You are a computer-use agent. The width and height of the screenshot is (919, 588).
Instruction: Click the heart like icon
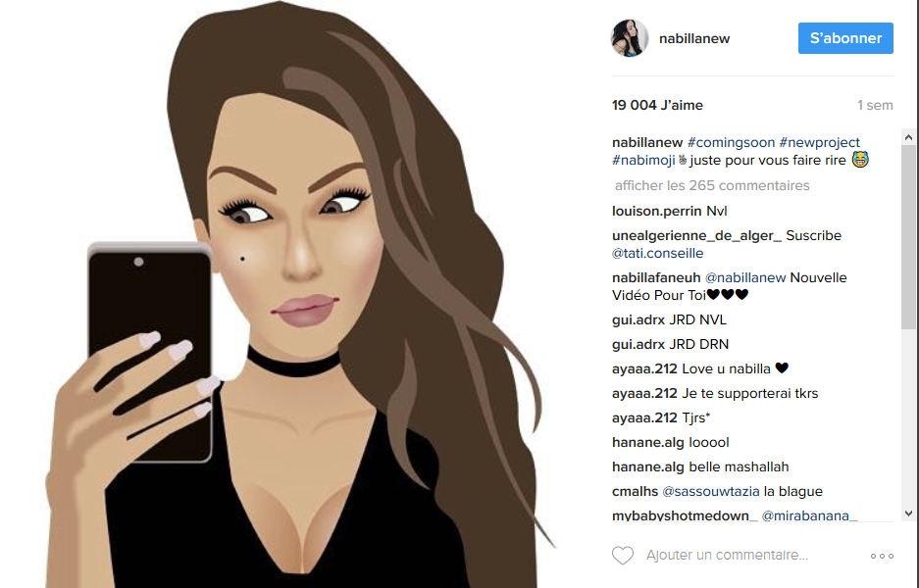623,556
